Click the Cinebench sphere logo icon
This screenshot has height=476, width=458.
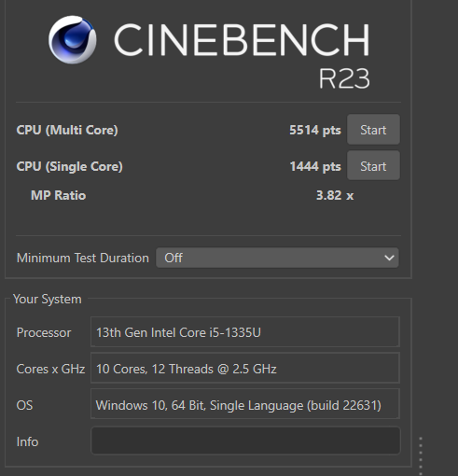(x=73, y=40)
